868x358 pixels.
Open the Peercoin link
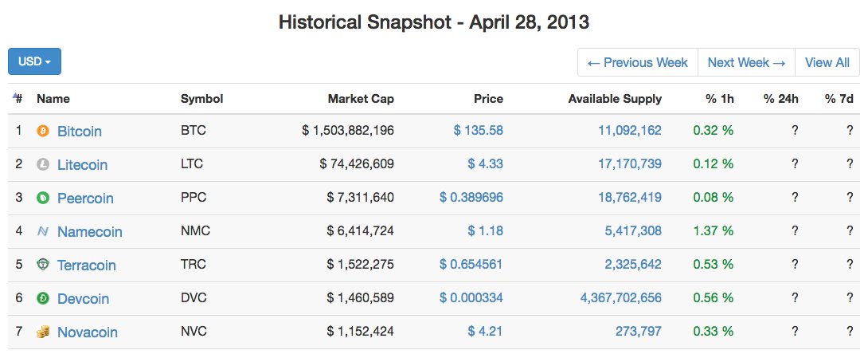(x=85, y=199)
